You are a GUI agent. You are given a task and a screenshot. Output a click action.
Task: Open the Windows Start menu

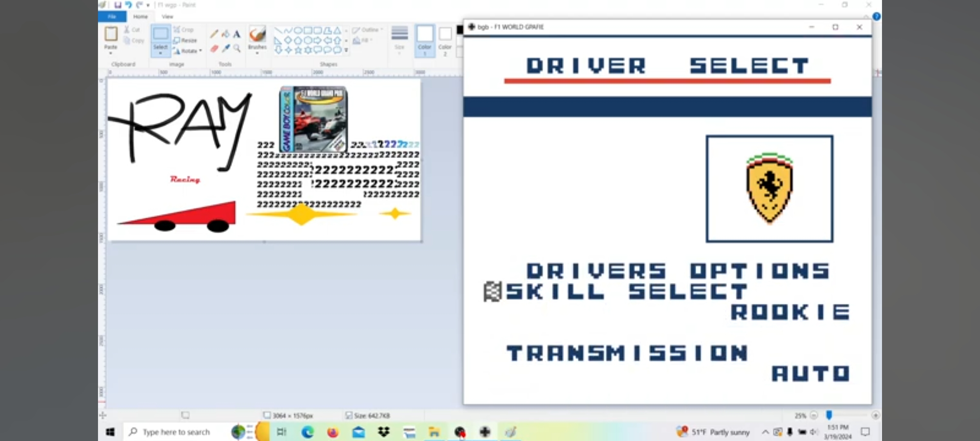click(x=110, y=432)
